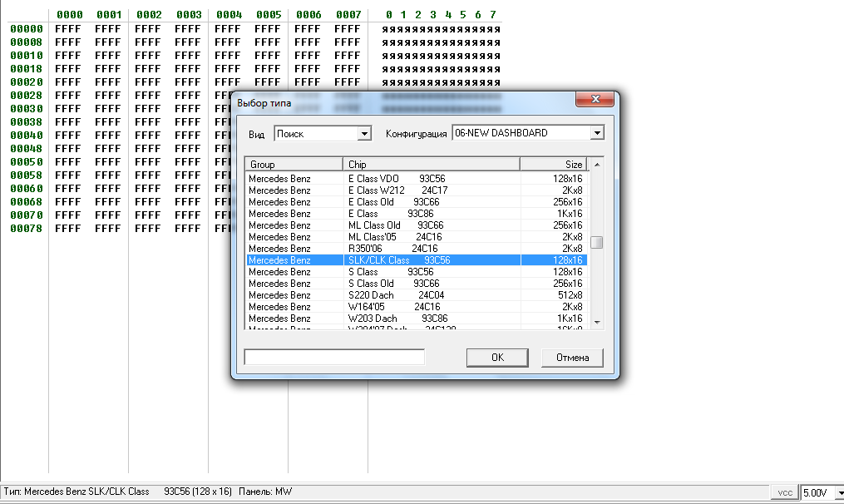Focus the search text field in dialog
Screen dimensions: 844x504
coord(334,358)
